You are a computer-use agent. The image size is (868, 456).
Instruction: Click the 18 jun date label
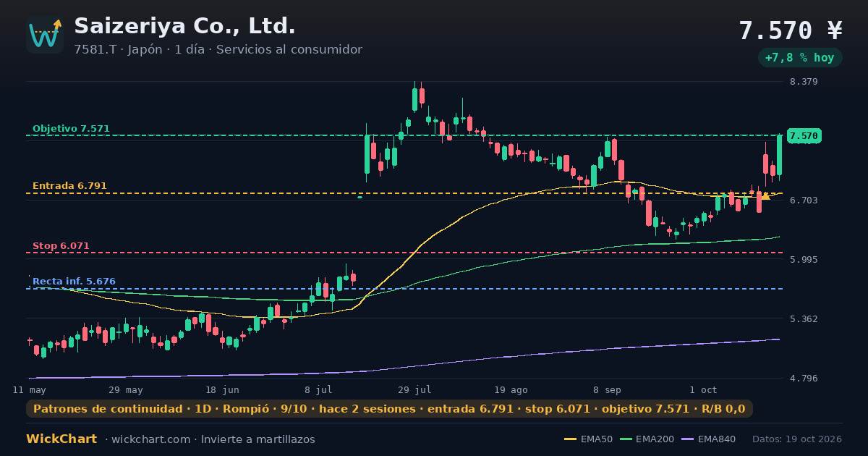coord(222,389)
